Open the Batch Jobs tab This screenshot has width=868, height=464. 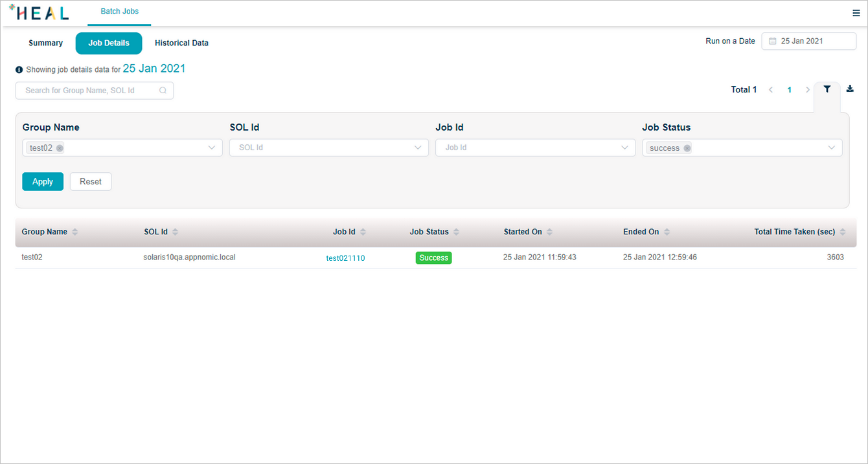[x=120, y=12]
